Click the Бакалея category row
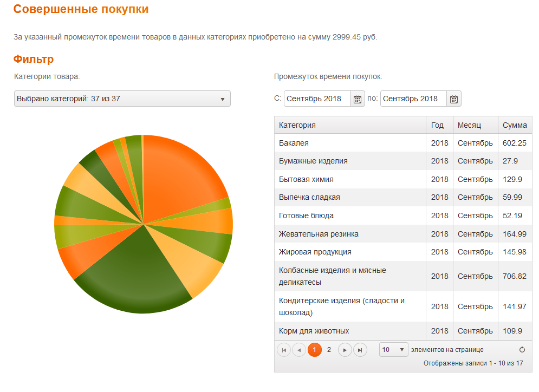The image size is (539, 392). coord(403,143)
